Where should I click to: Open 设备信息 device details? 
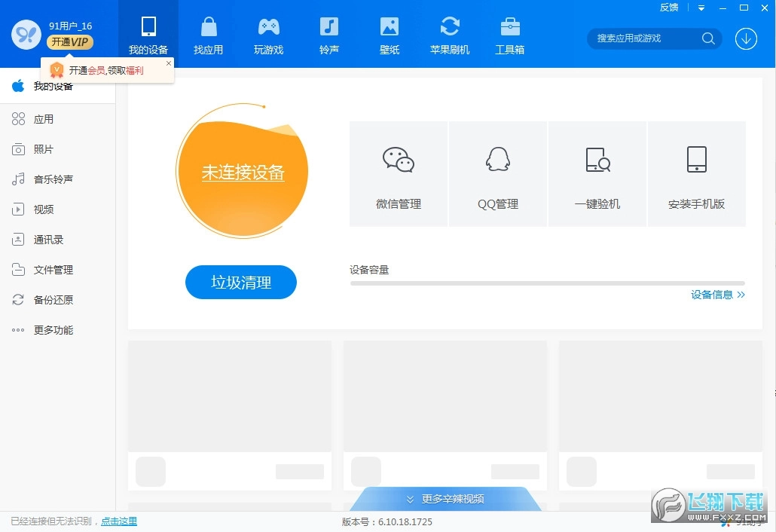[x=717, y=295]
